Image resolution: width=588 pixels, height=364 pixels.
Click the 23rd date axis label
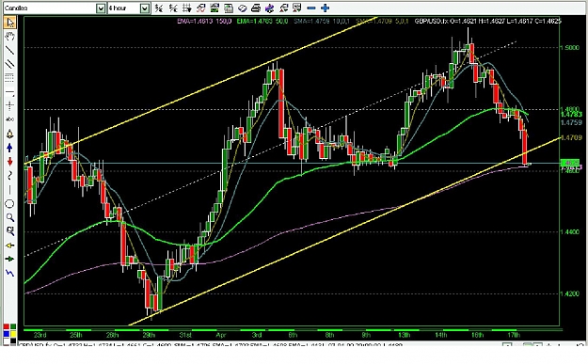click(x=40, y=335)
